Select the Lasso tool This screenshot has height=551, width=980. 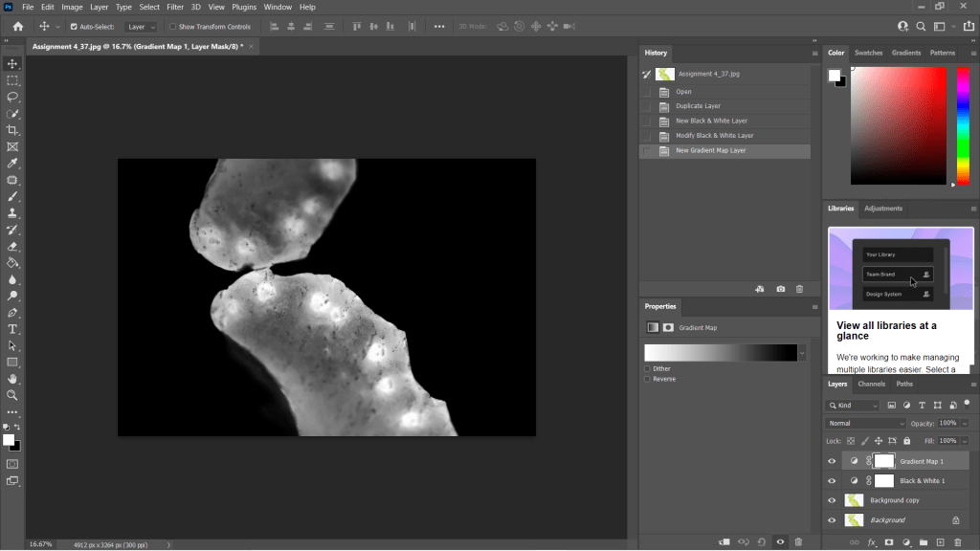pos(12,97)
